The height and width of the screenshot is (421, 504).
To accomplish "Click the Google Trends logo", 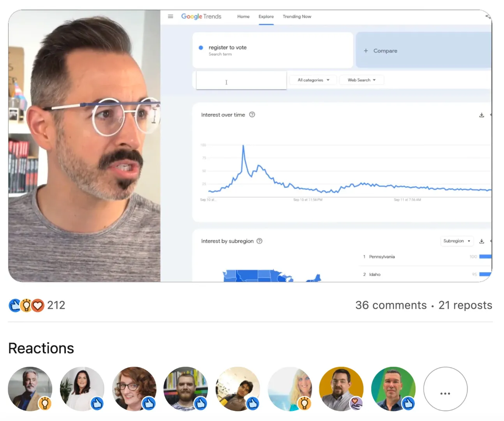I will (201, 16).
